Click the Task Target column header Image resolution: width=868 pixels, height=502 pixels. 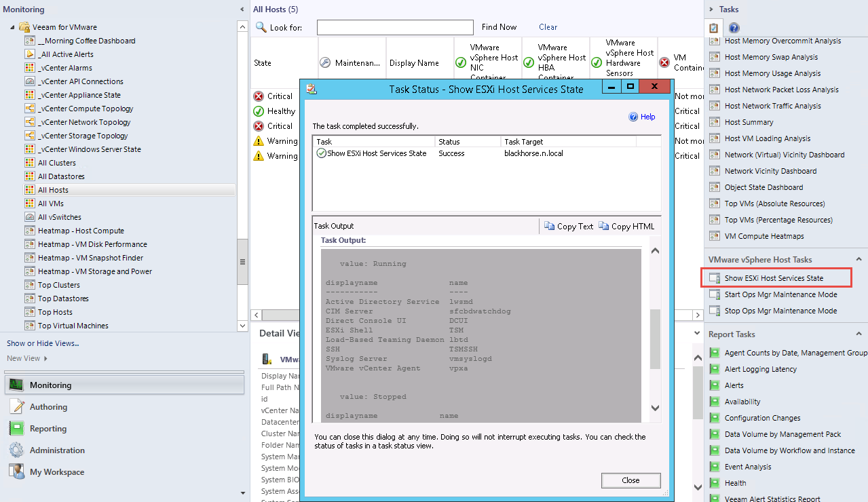click(x=569, y=142)
